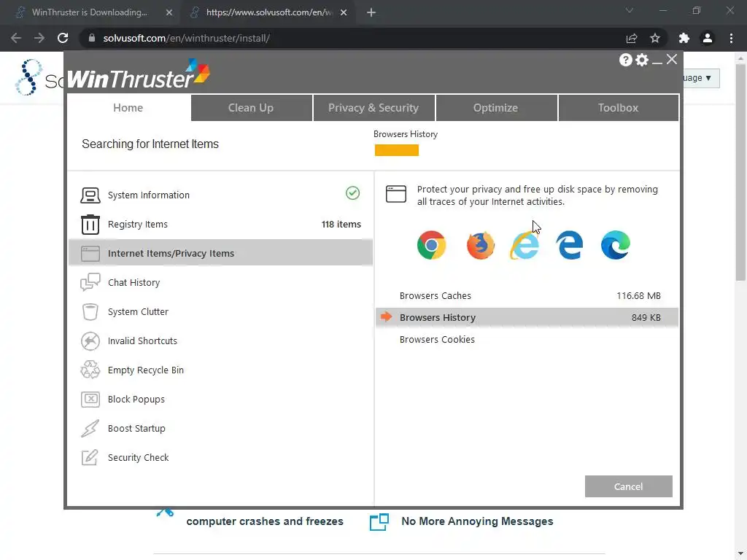
Task: Select the Browsers History row
Action: pyautogui.click(x=527, y=317)
